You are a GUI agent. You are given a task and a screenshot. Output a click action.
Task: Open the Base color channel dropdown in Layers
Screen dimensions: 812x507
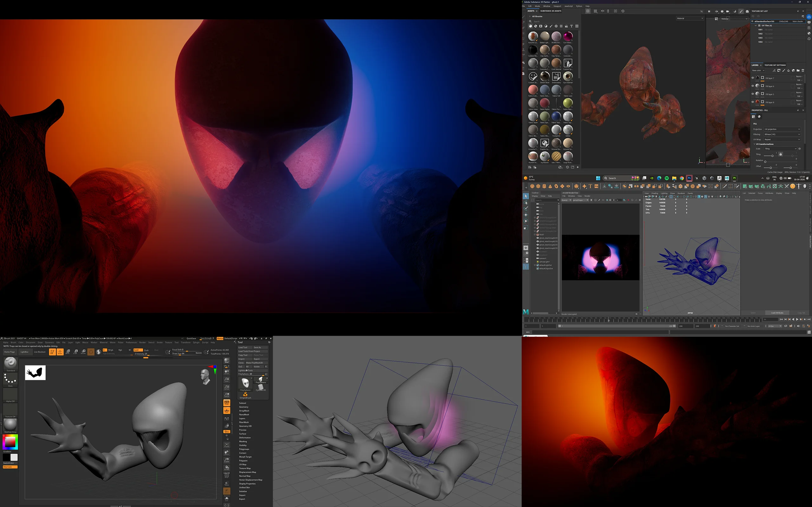[x=758, y=70]
